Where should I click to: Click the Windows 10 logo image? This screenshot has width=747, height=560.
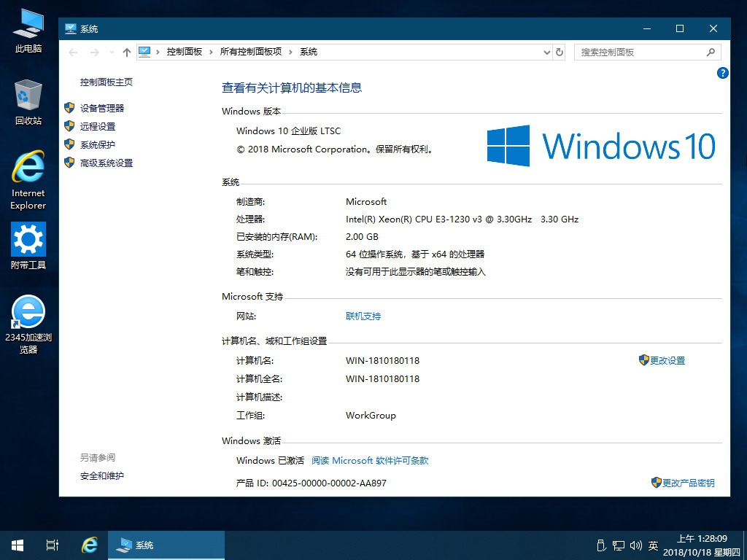point(601,146)
